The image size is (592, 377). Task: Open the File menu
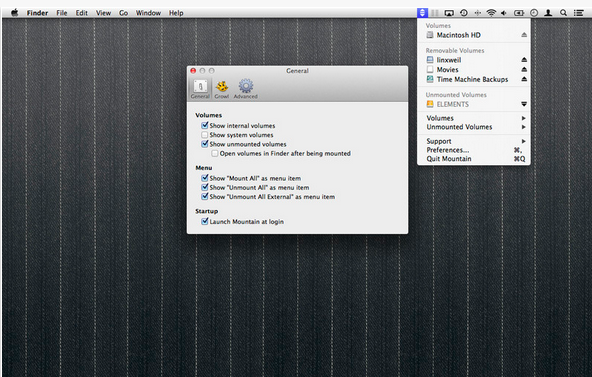coord(62,13)
